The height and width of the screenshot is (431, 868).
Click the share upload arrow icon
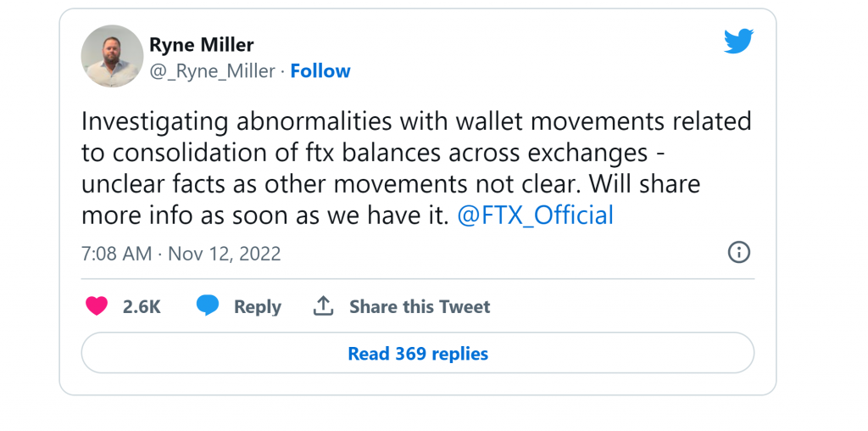pos(323,306)
